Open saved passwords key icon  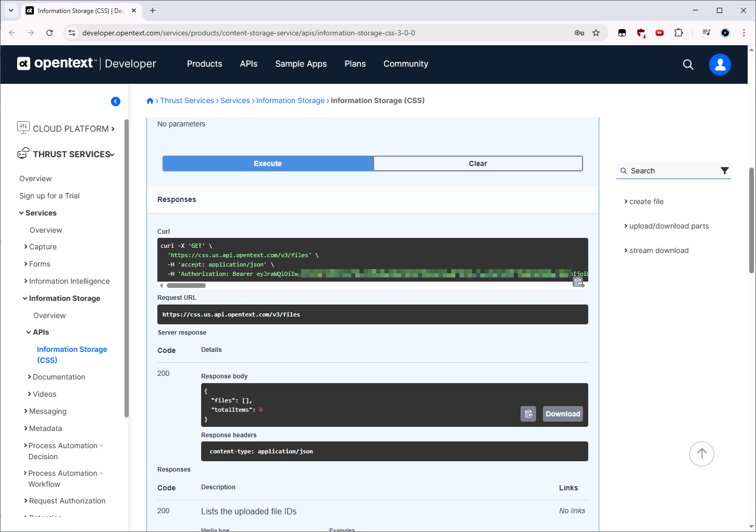click(x=579, y=33)
